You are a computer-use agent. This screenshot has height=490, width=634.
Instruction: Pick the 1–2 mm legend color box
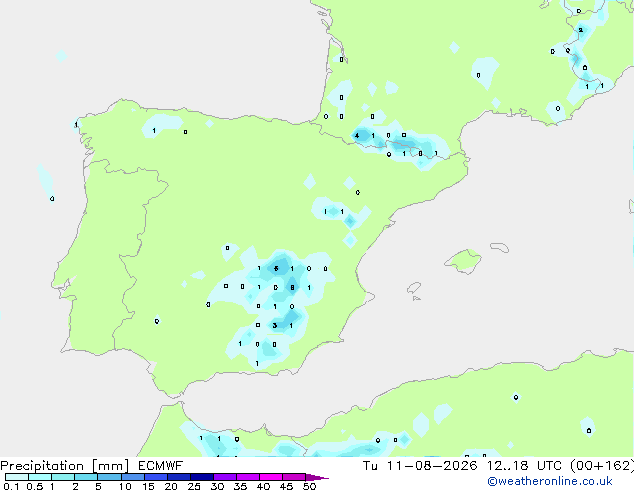63,477
